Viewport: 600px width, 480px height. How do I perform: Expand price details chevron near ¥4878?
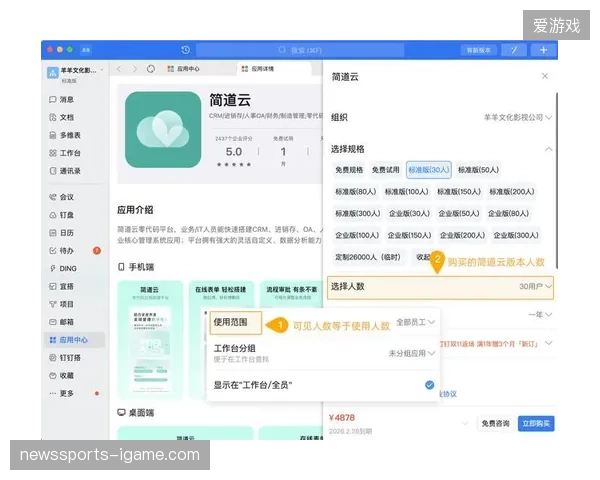point(465,423)
